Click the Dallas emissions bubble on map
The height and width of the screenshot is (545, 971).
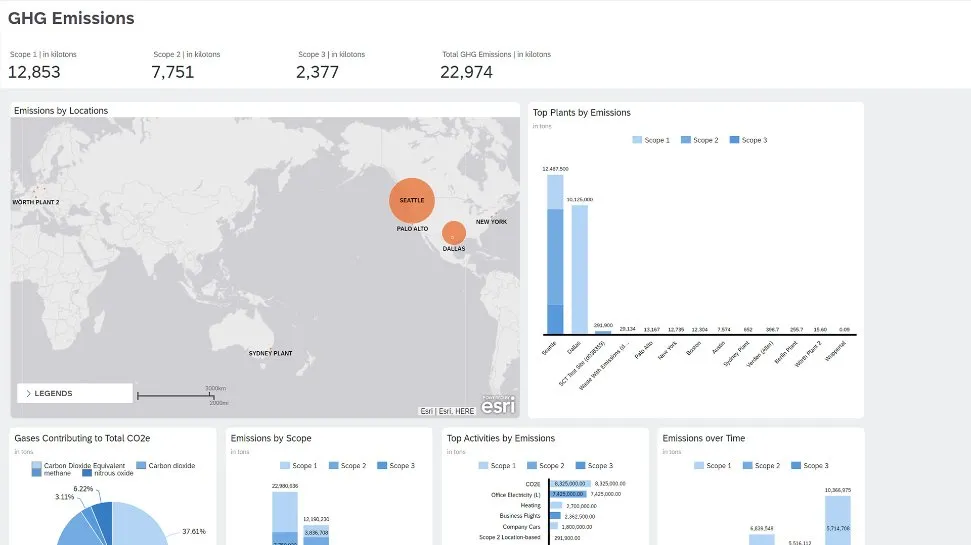pos(454,234)
